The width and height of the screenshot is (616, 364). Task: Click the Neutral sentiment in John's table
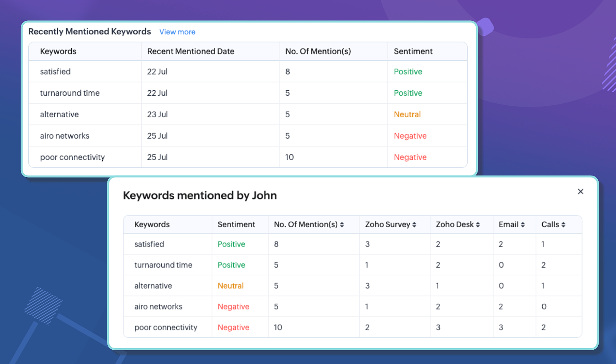tap(231, 286)
